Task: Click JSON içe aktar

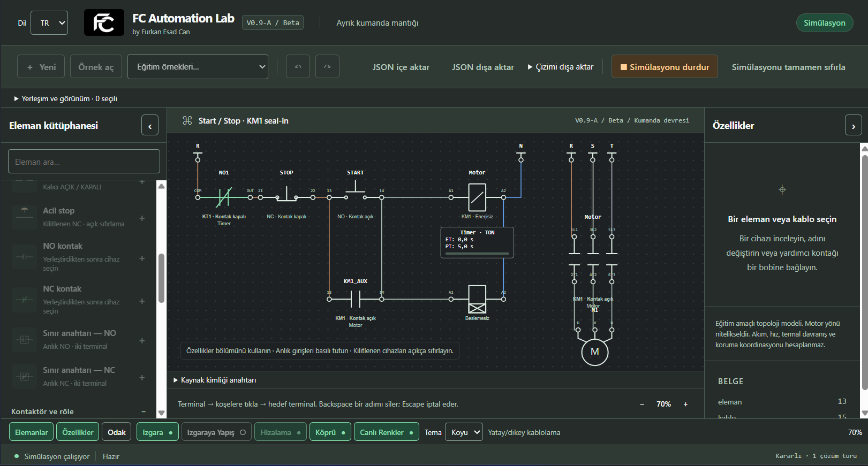Action: (401, 67)
